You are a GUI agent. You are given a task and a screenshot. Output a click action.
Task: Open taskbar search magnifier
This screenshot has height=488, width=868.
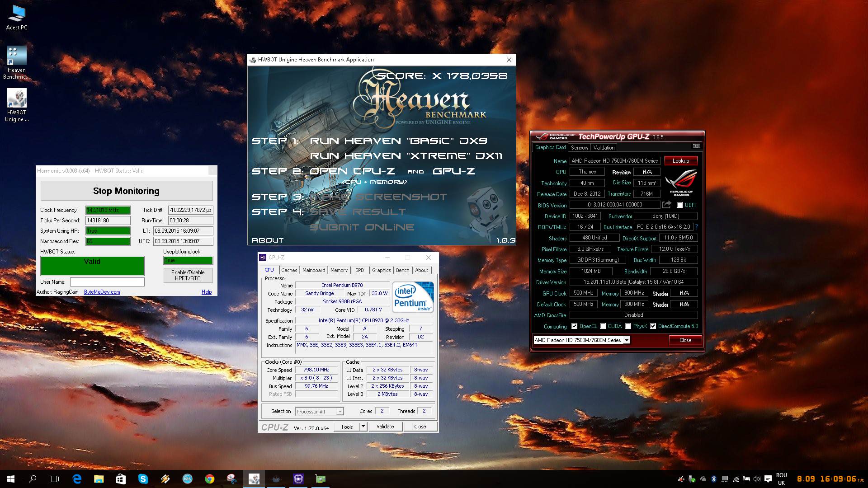(33, 479)
